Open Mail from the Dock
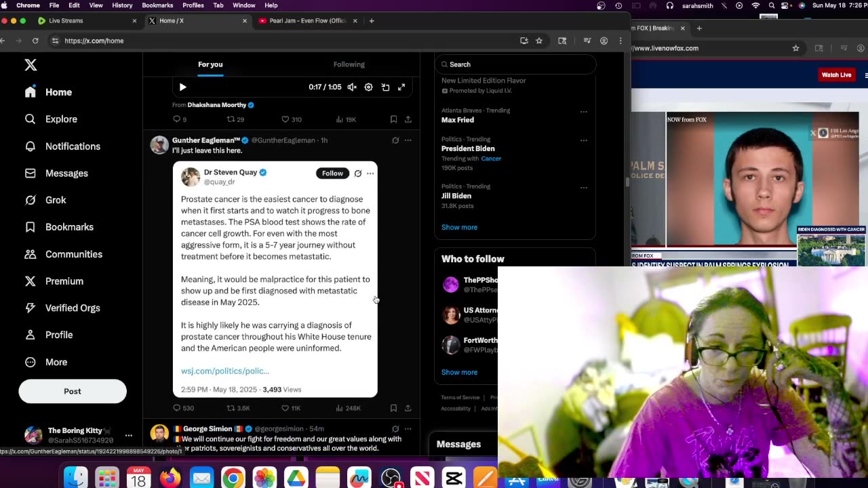 (201, 479)
